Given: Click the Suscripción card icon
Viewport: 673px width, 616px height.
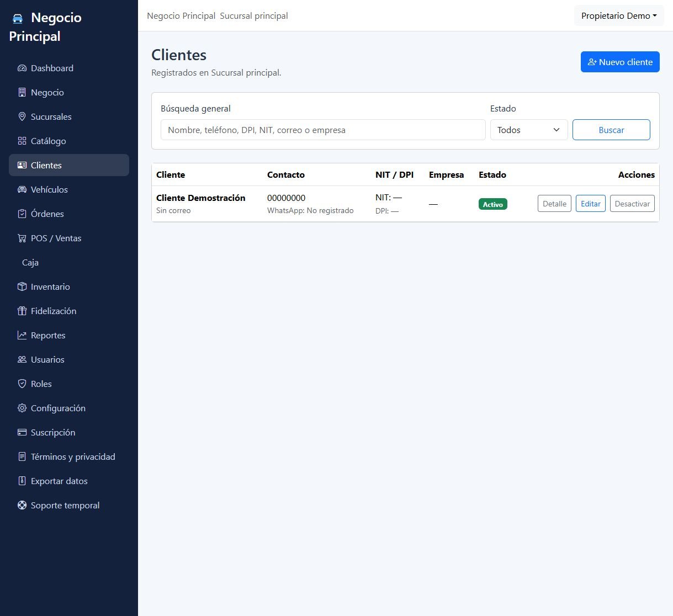Looking at the screenshot, I should pos(22,433).
